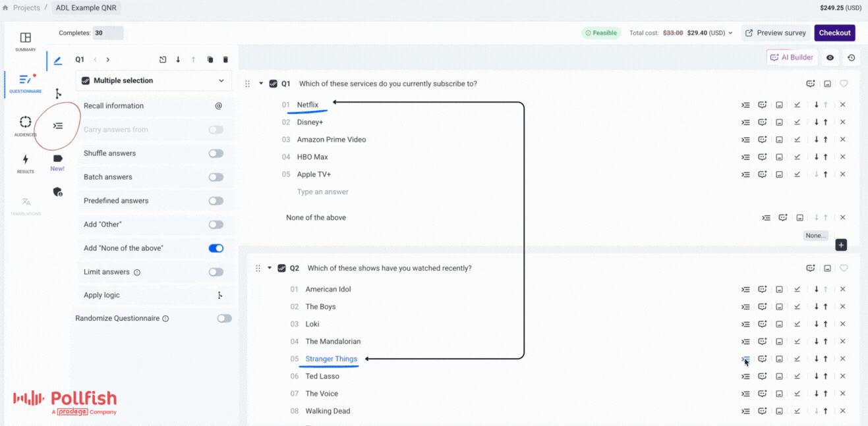Click the Recall information @ icon

(x=218, y=106)
